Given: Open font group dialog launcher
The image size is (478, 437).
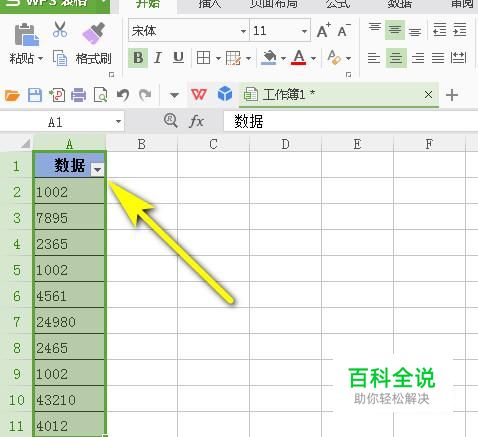Looking at the screenshot, I should 348,75.
